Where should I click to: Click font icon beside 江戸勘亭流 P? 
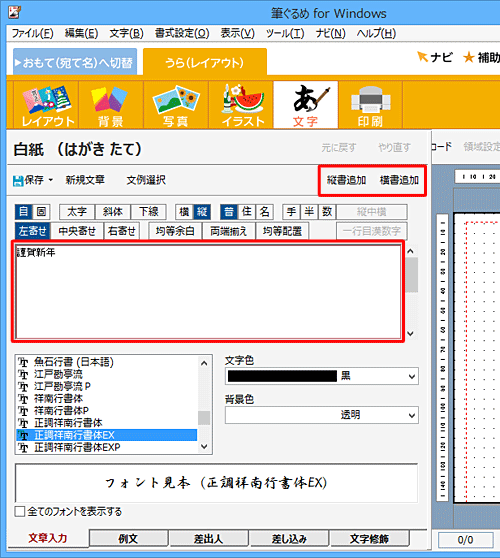pos(23,387)
